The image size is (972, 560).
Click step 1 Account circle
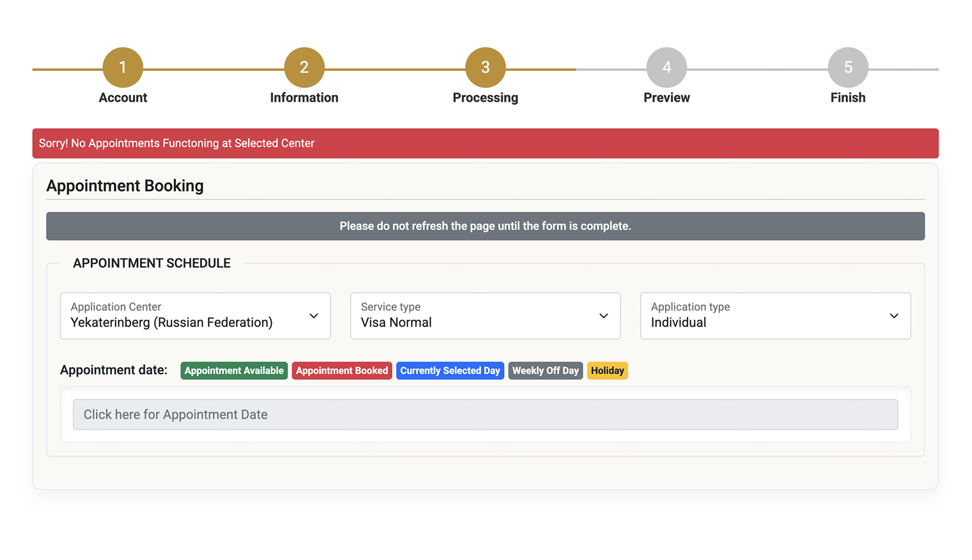coord(123,67)
